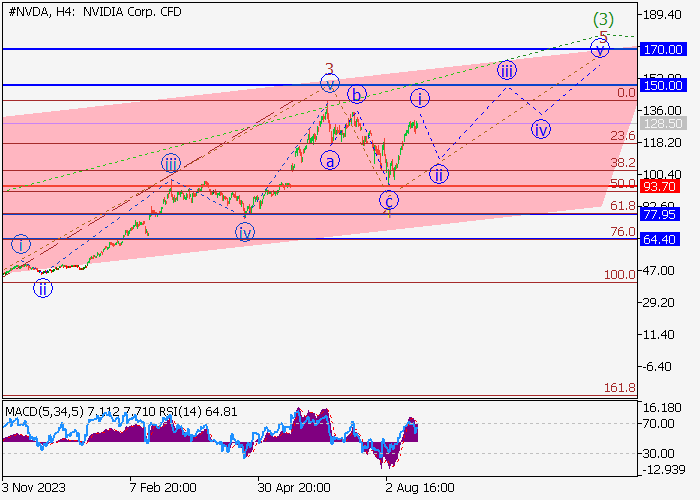Image resolution: width=700 pixels, height=500 pixels.
Task: Click the circled 'a' correction wave label
Action: 330,161
